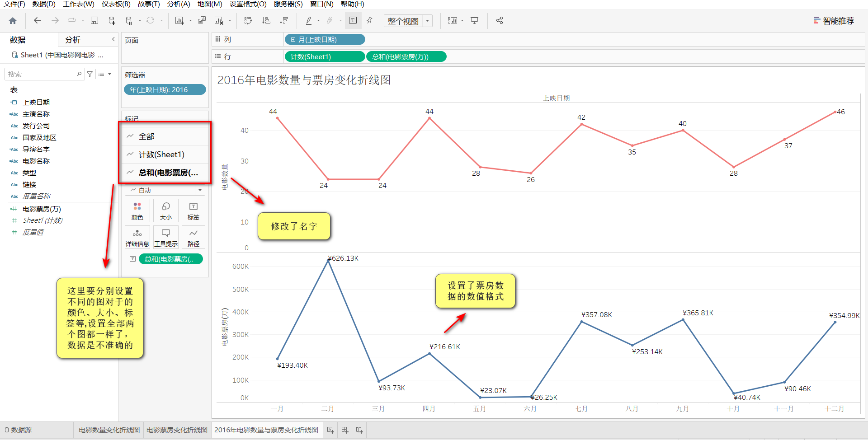Open the 路径 path mark card
Viewport: 868px width, 440px height.
193,238
